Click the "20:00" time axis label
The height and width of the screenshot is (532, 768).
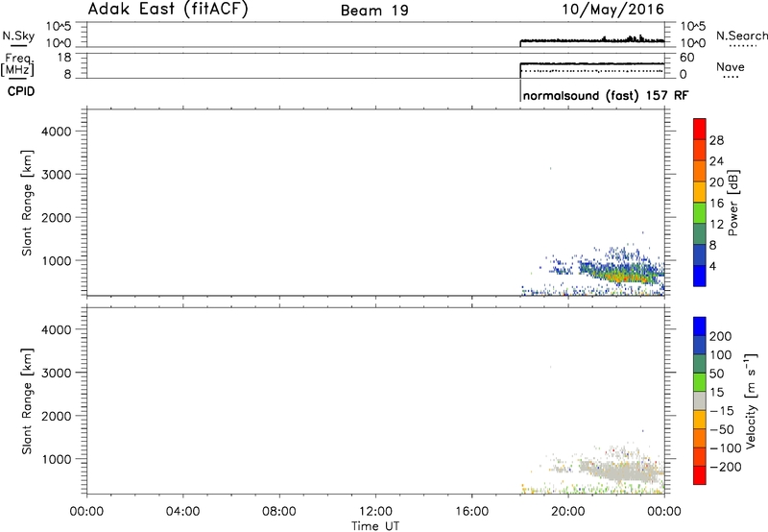568,512
